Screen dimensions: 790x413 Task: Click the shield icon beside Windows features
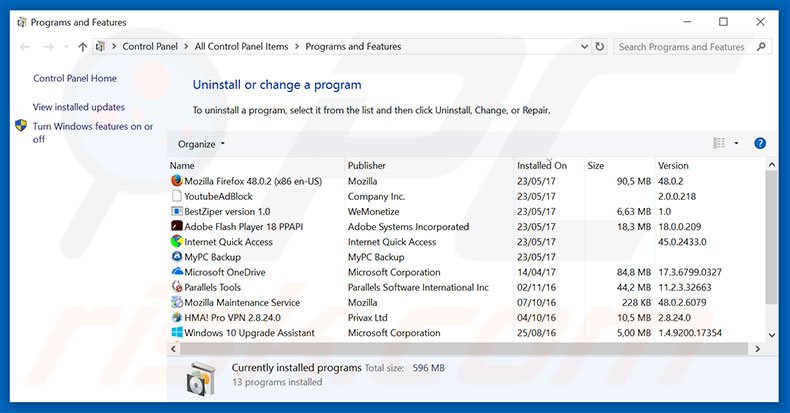[x=21, y=125]
